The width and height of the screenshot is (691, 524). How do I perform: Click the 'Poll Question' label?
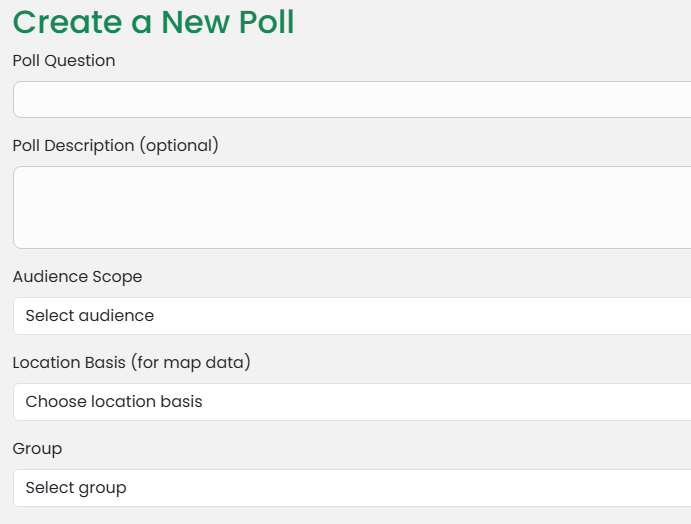(64, 61)
